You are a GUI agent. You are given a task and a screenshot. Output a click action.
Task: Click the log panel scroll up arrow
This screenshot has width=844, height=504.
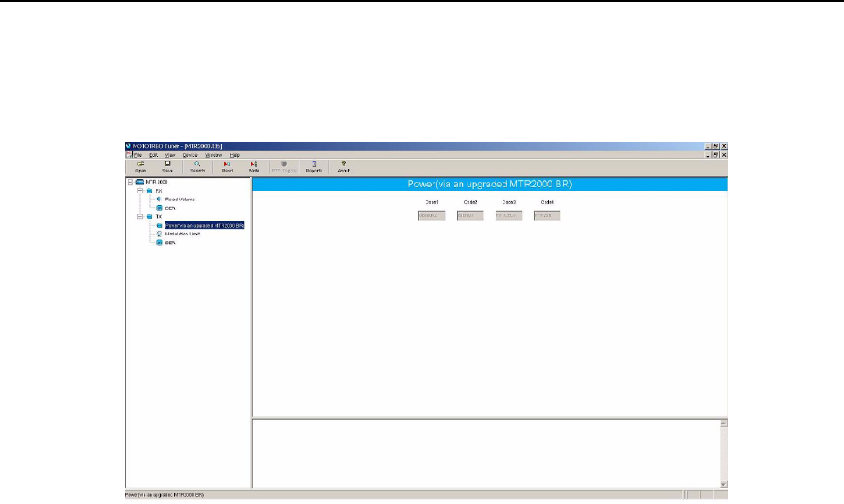tap(723, 423)
